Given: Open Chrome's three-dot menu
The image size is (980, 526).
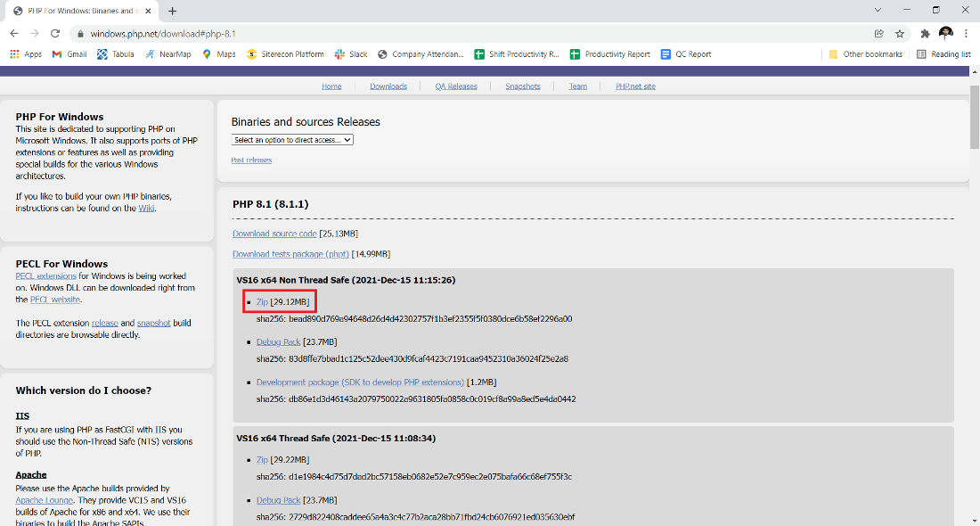Looking at the screenshot, I should 967,34.
